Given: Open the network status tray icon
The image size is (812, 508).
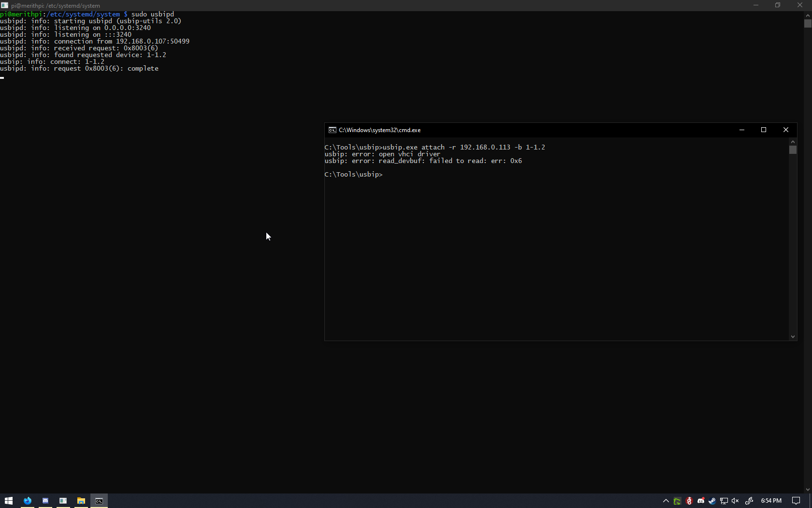Looking at the screenshot, I should 724,501.
